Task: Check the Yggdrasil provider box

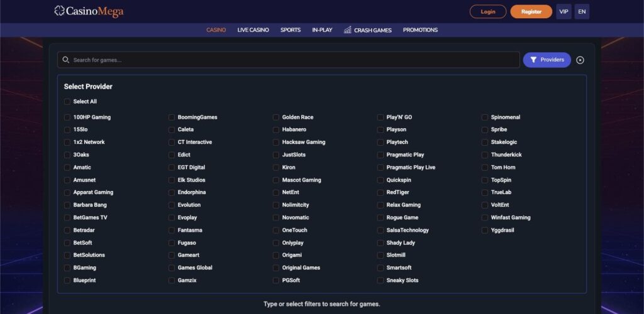Action: point(485,230)
